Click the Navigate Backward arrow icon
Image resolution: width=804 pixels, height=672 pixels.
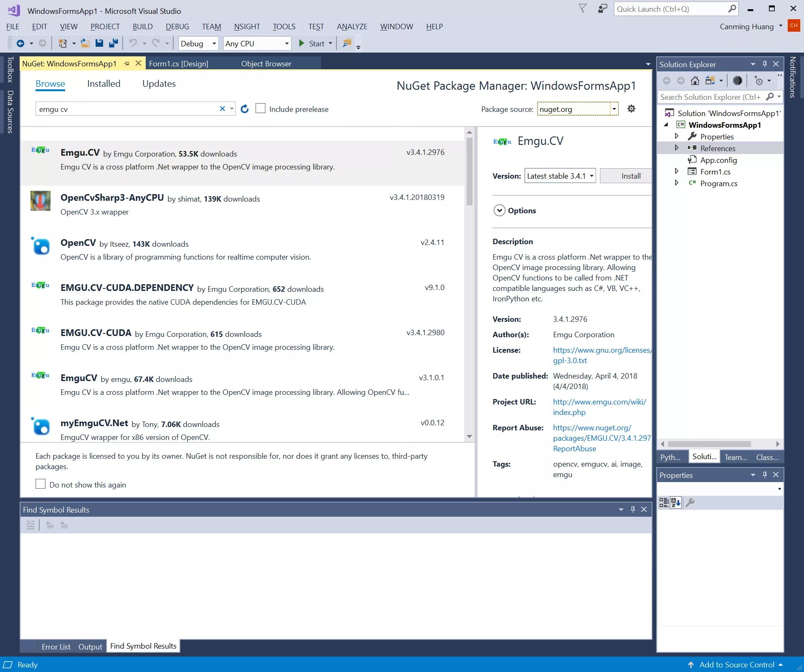[20, 43]
